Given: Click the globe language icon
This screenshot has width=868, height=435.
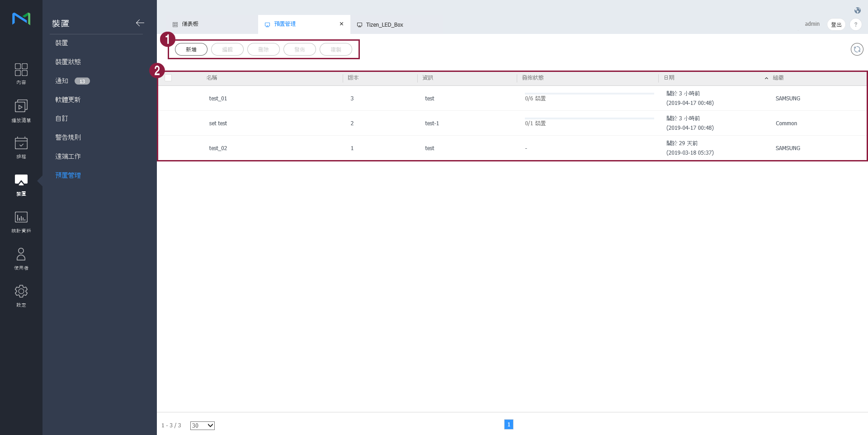Looking at the screenshot, I should (x=857, y=10).
